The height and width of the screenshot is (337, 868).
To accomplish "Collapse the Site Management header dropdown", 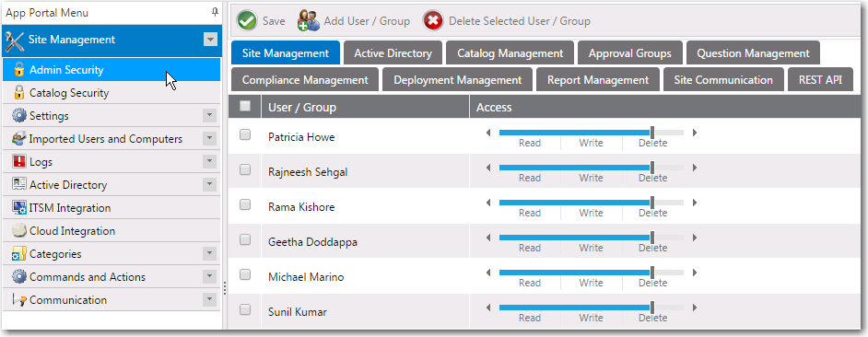I will coord(210,40).
